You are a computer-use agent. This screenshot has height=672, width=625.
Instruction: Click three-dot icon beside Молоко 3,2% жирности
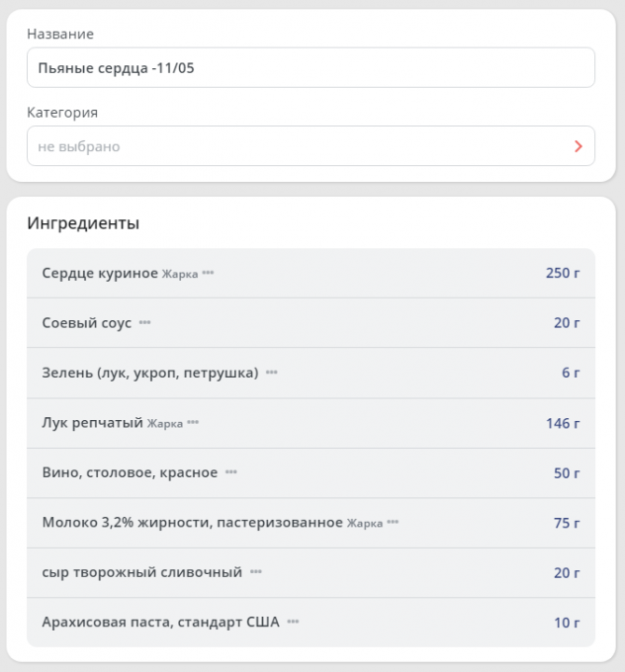(393, 523)
